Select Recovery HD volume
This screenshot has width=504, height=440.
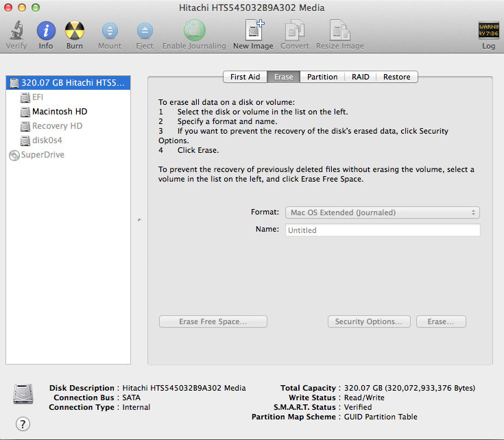(x=68, y=126)
